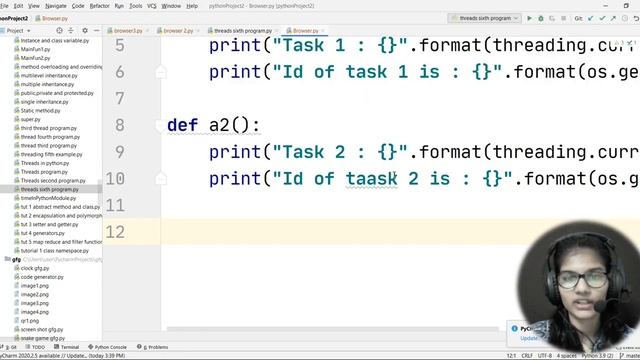Select tut 4 generators.py in tree

coord(43,233)
